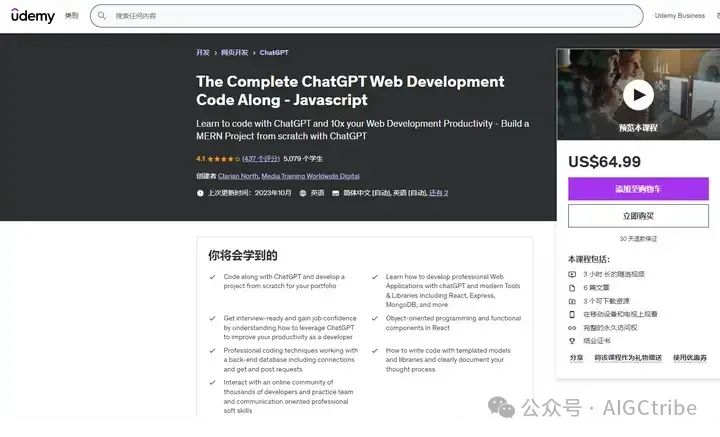720x437 pixels.
Task: Go to ChatGPT breadcrumb
Action: 274,52
